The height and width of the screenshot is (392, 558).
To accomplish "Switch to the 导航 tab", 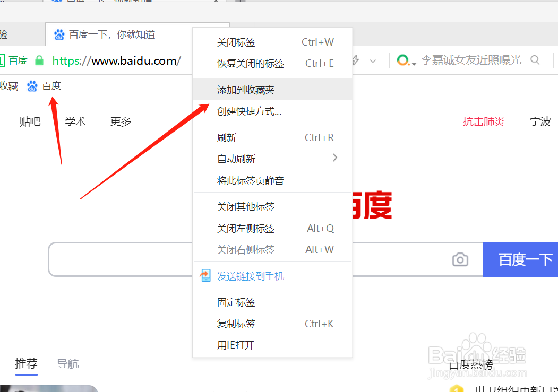I will (67, 363).
